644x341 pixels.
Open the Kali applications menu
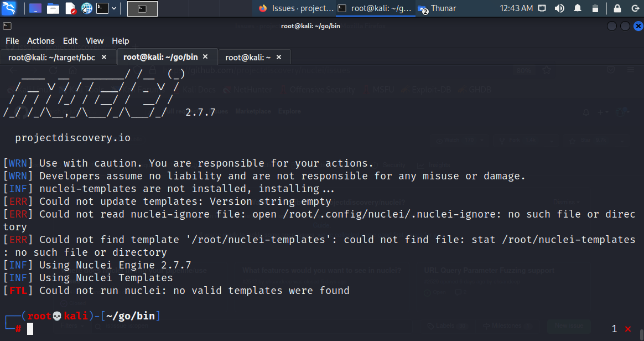9,8
